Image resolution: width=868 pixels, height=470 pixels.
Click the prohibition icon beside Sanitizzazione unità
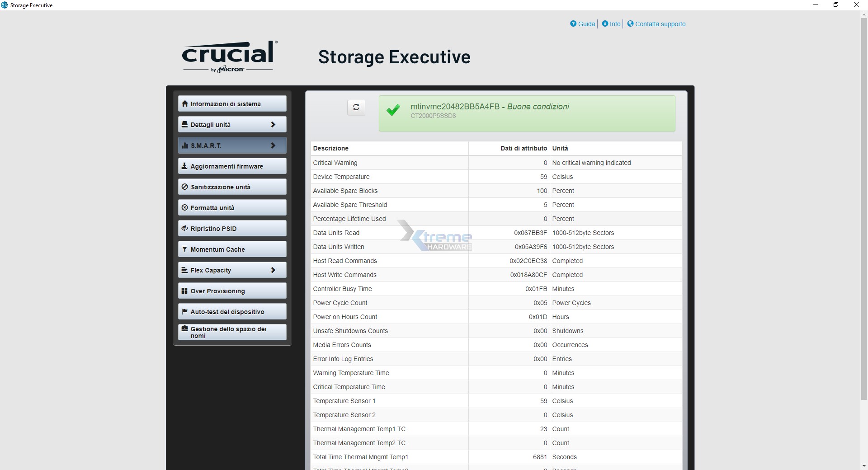pos(184,187)
